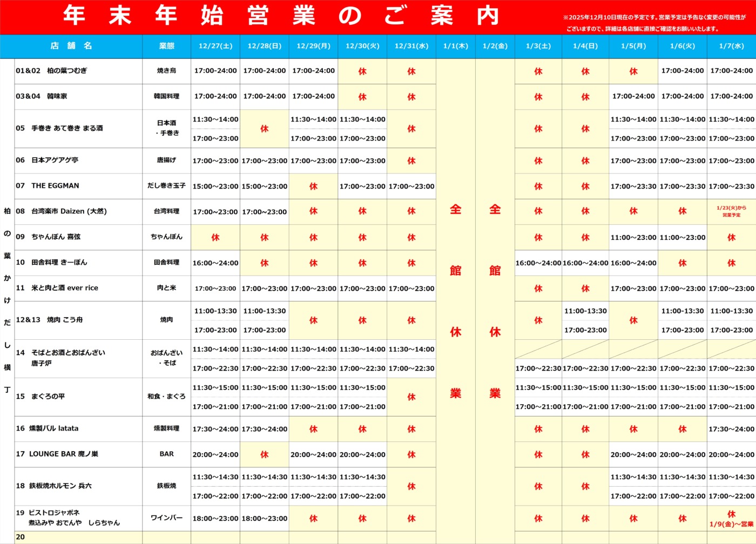
Task: Click the 1/7(水) date header
Action: (x=731, y=46)
